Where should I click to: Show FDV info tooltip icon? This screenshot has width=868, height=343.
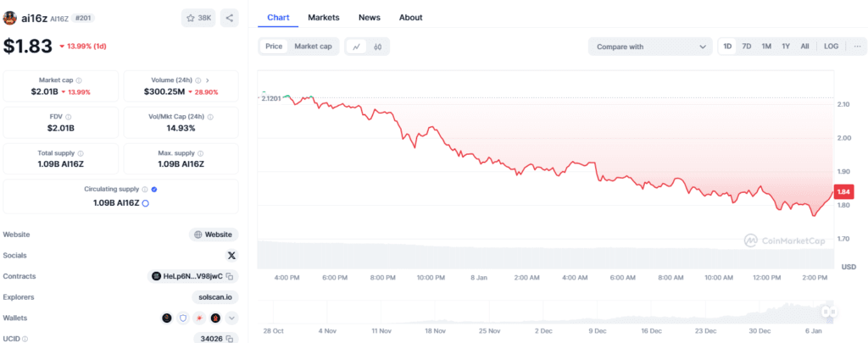pyautogui.click(x=68, y=117)
